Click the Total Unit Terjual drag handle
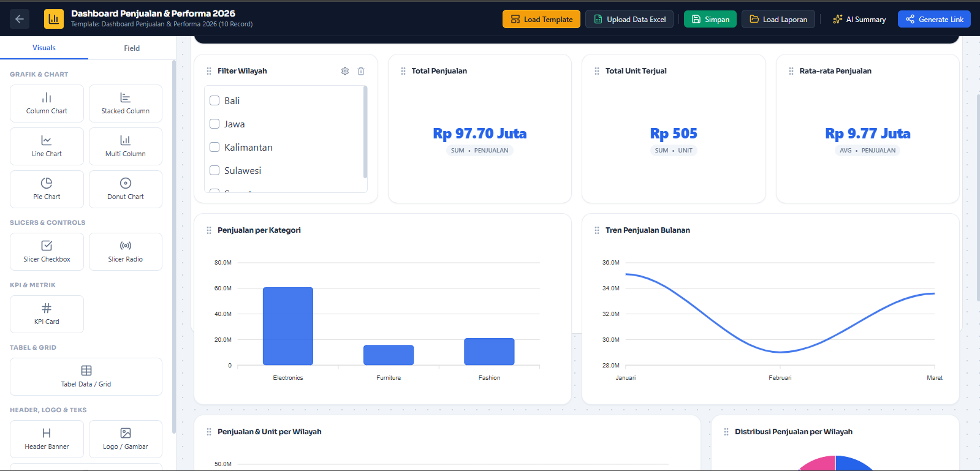Viewport: 980px width, 471px height. (x=597, y=71)
